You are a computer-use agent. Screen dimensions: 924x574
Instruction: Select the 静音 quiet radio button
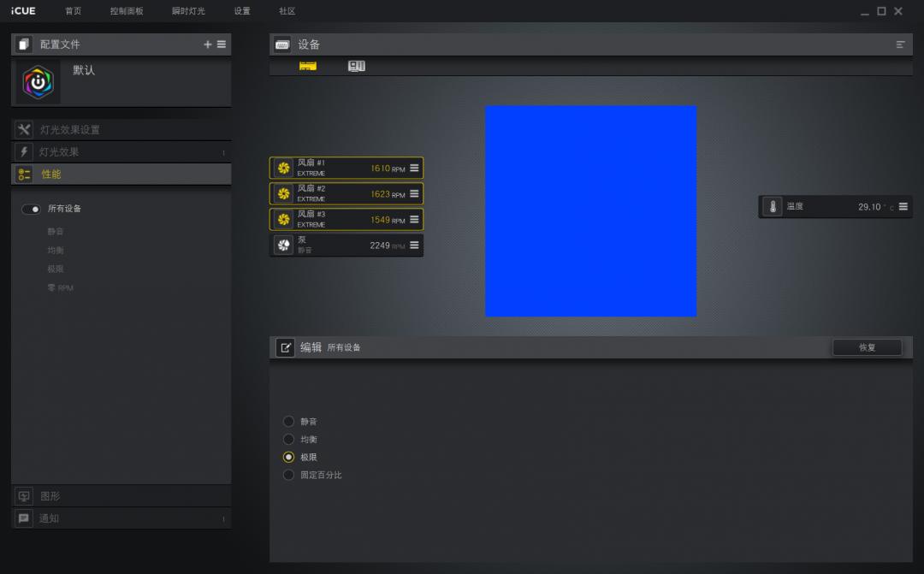coord(288,422)
